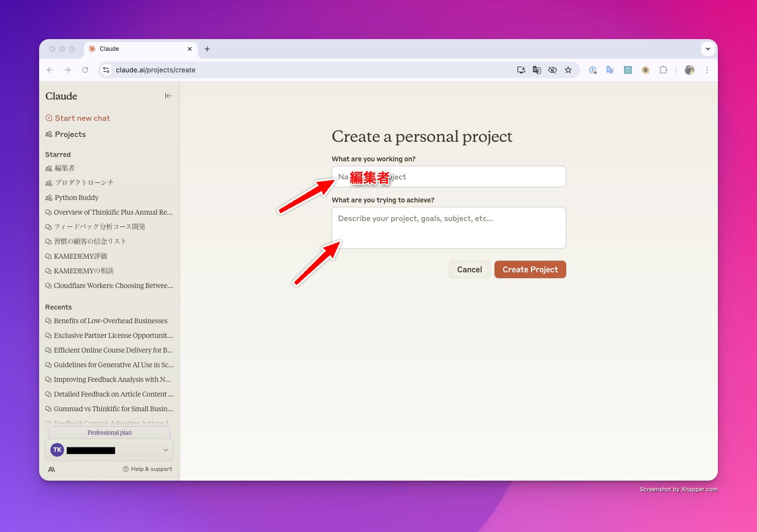Open the Extensions puzzle icon
Screen dimensions: 757x532
tap(663, 70)
